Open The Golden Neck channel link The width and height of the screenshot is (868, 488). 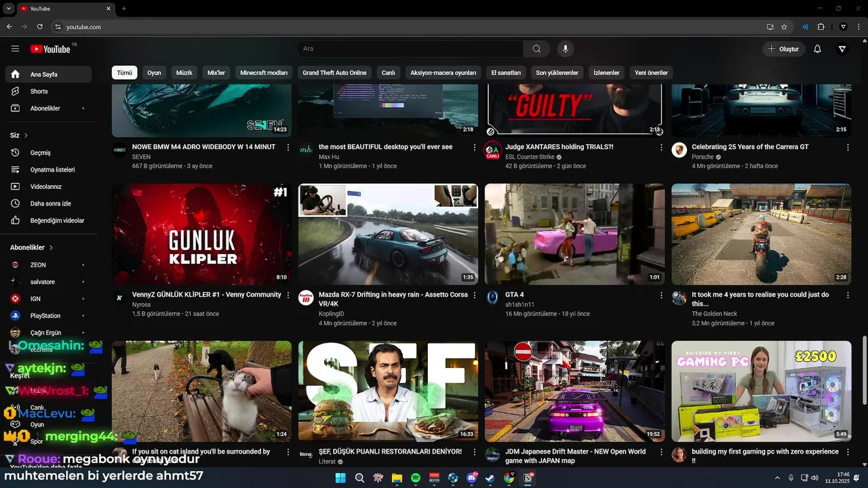[x=714, y=314]
